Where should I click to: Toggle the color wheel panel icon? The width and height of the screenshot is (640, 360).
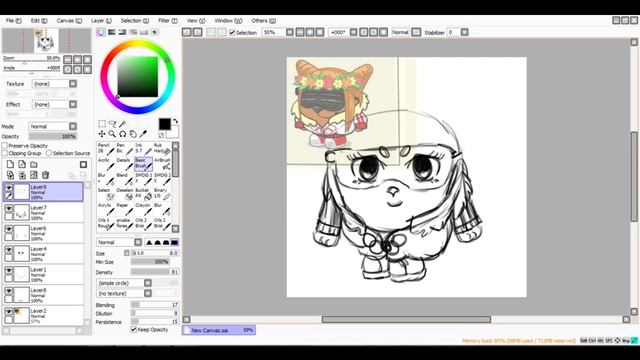pos(101,32)
